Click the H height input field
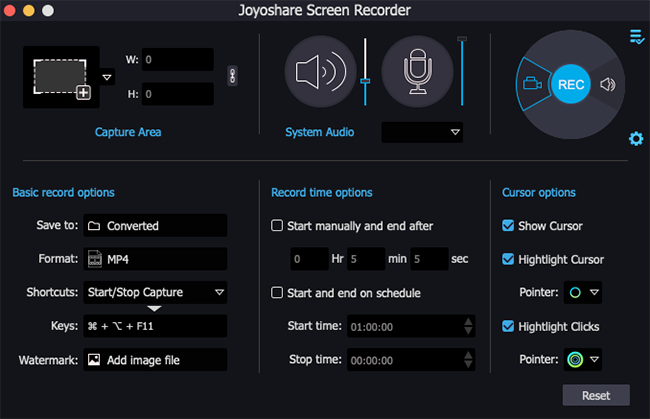 click(x=178, y=94)
